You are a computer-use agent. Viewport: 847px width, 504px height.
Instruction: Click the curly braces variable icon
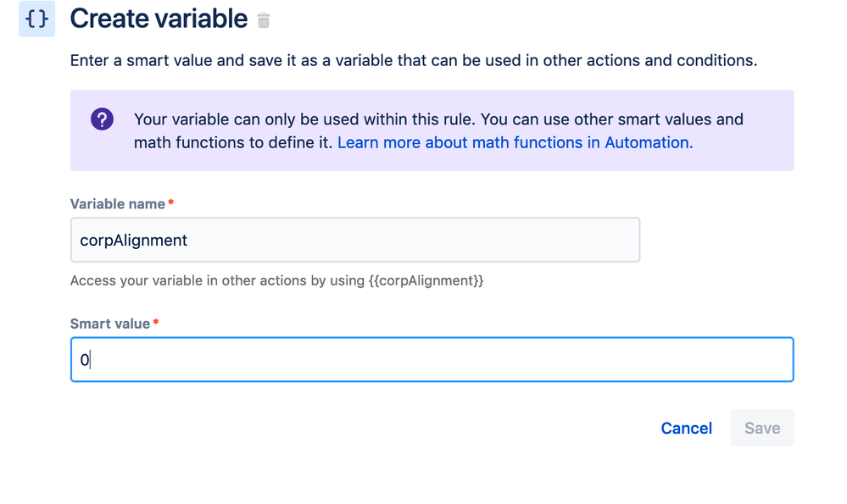(37, 19)
